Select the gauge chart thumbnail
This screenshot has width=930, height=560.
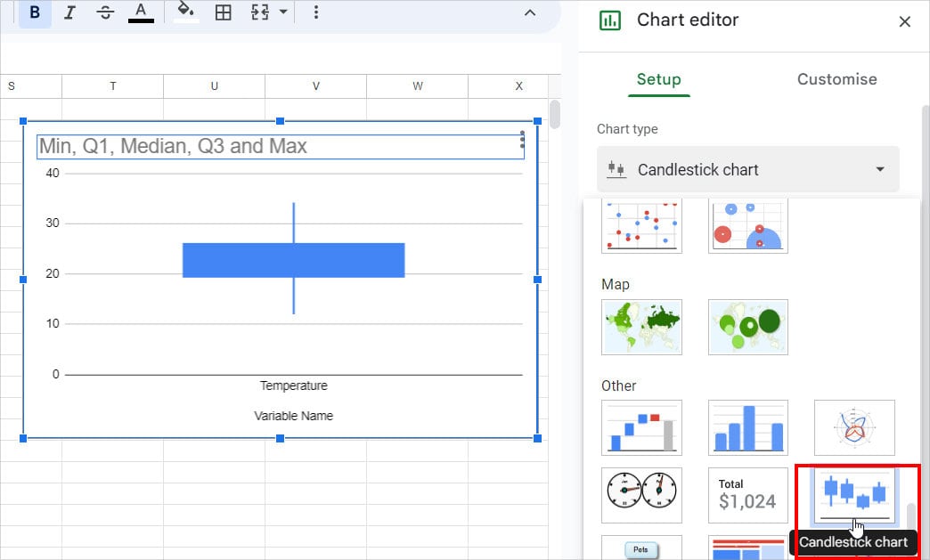pyautogui.click(x=641, y=495)
